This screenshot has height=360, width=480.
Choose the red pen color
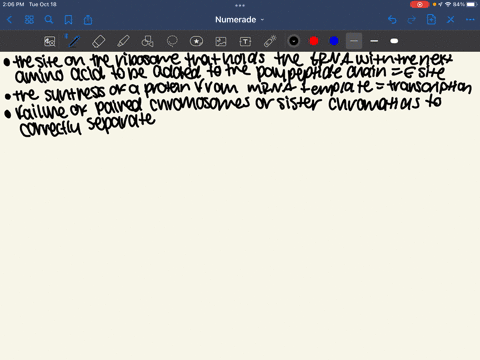314,41
